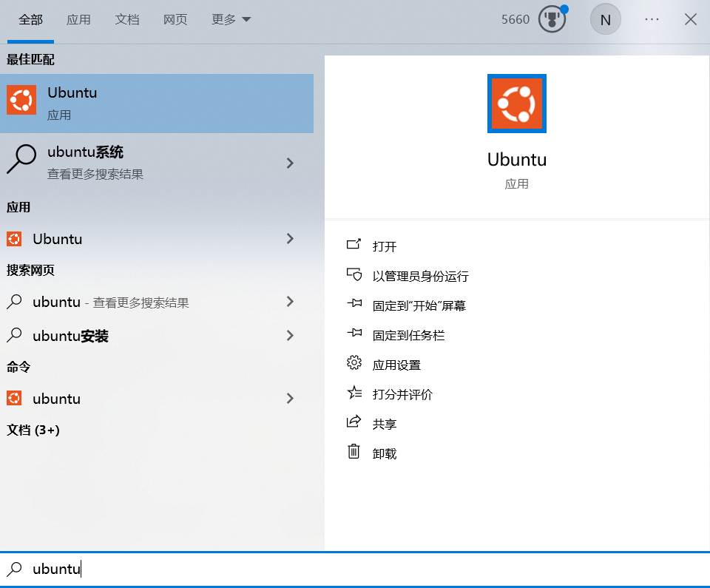Choose 固定到"开始"屏幕

(x=419, y=305)
